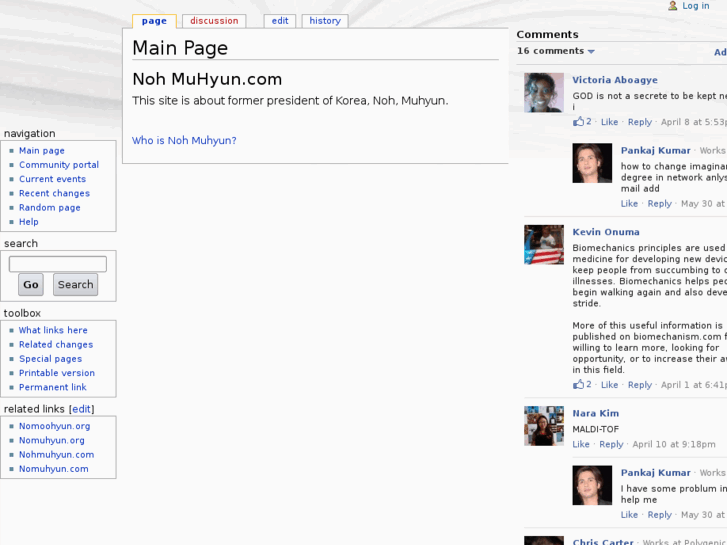Image resolution: width=727 pixels, height=545 pixels.
Task: Click Reply on Victoria Aboagye's comment
Action: tap(640, 122)
